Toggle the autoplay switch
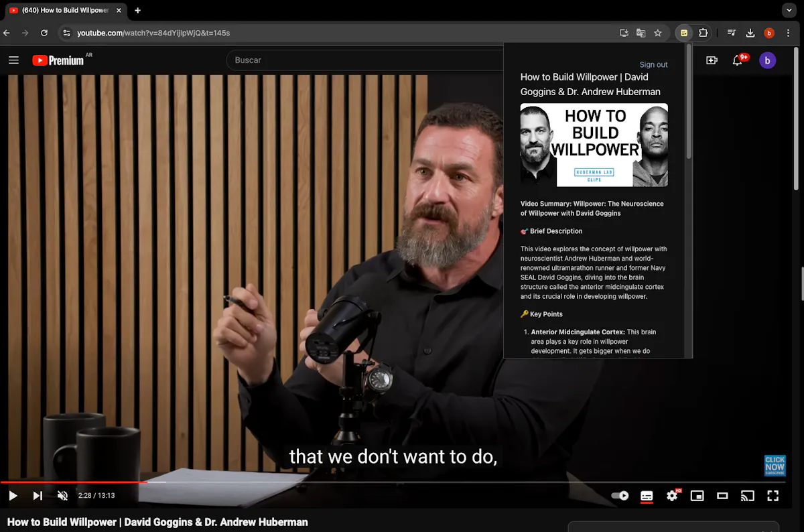Screen dimensions: 804x532 [620, 496]
